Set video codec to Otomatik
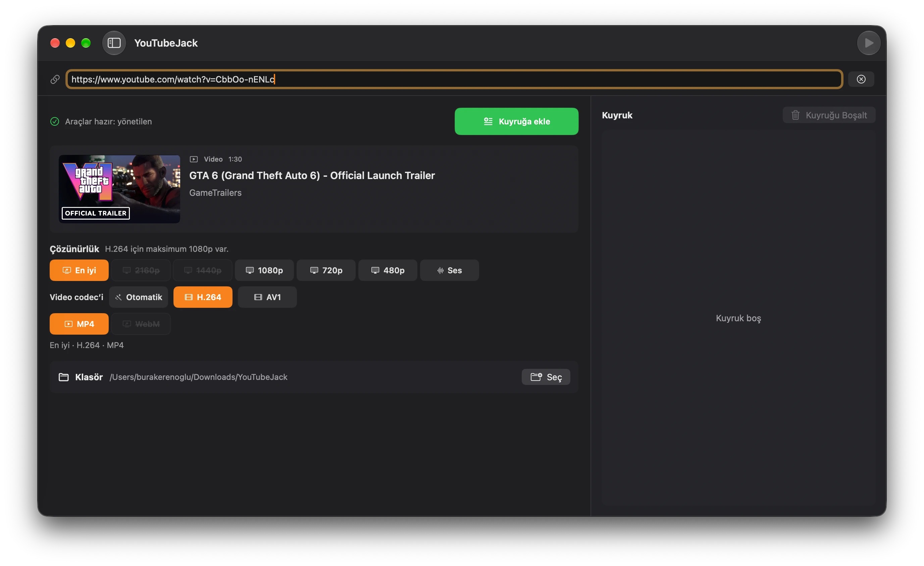 point(138,297)
